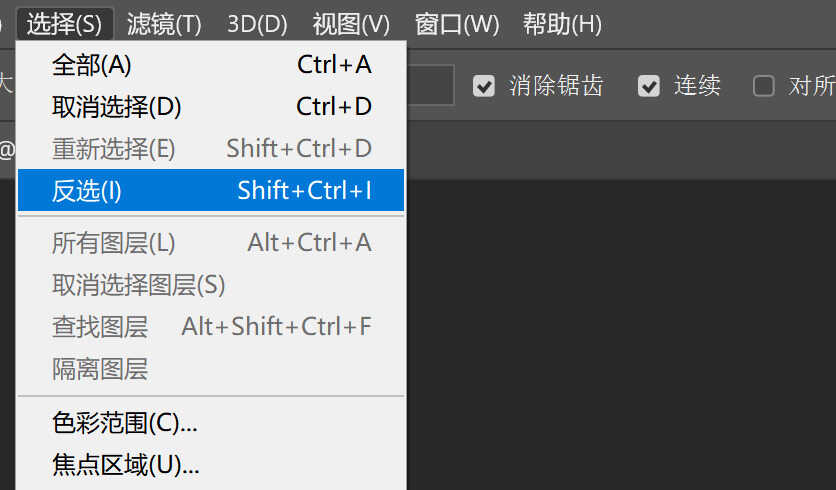Choose 取消选择(D) to deselect

pyautogui.click(x=211, y=107)
